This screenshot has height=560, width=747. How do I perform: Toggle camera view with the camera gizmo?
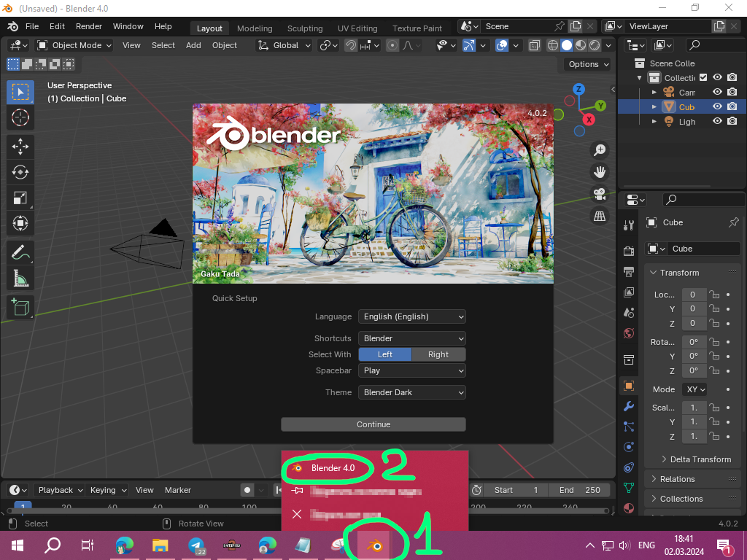(600, 194)
